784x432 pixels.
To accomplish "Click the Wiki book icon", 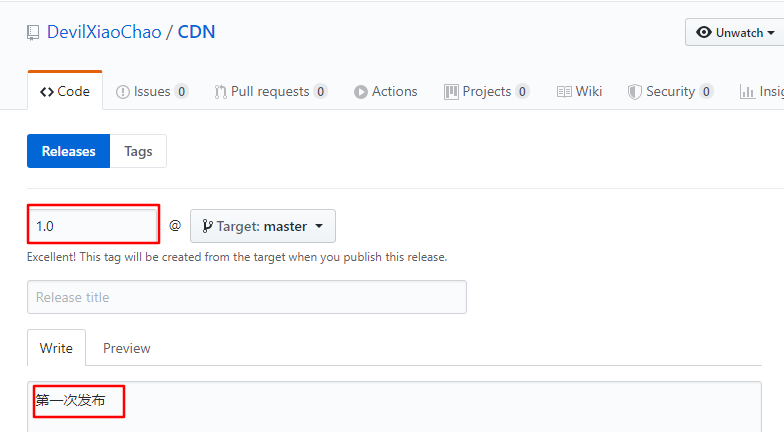I will point(564,92).
